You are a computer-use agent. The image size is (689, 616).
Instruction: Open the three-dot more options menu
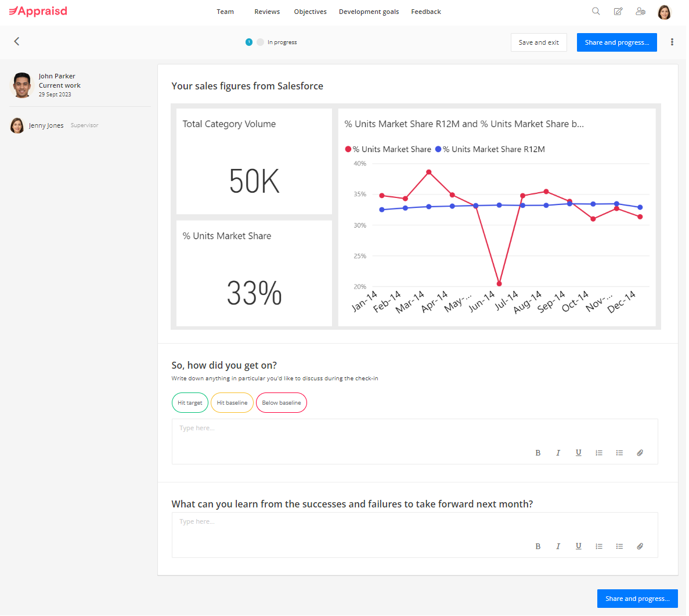click(x=672, y=42)
